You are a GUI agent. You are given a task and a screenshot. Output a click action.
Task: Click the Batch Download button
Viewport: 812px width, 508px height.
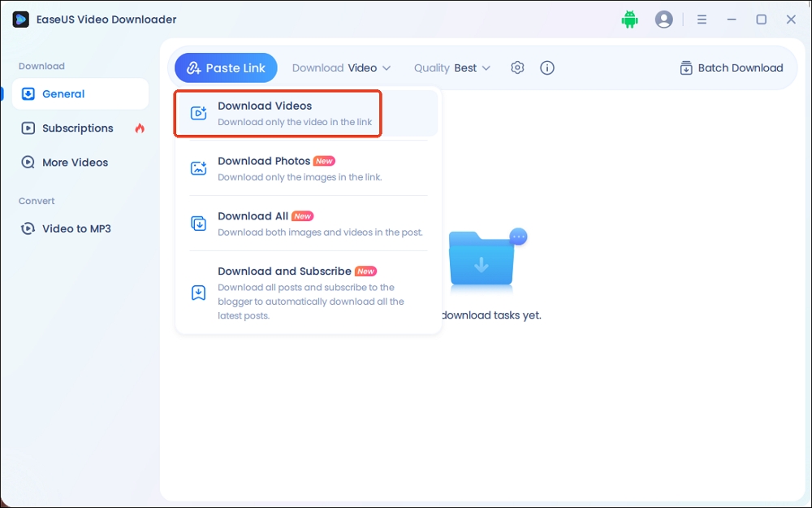(732, 68)
